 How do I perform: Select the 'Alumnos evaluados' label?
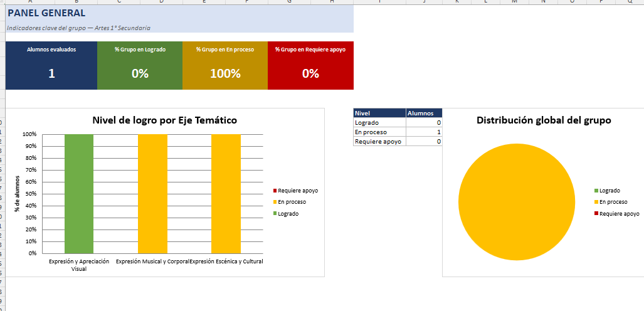point(51,50)
